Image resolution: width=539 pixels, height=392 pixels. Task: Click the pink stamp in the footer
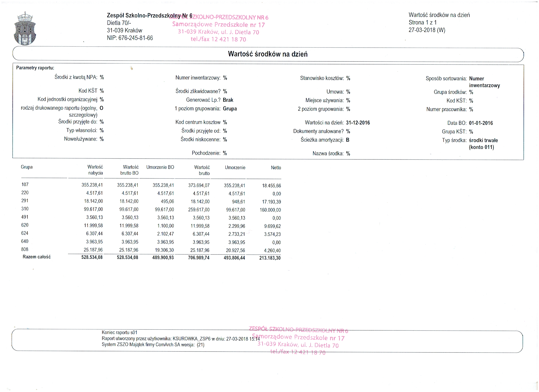coord(298,341)
